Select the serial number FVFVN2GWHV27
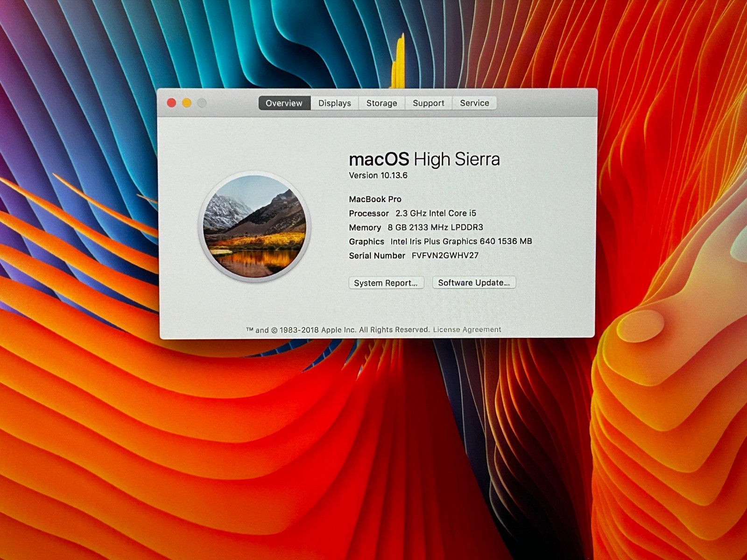This screenshot has width=747, height=560. pos(445,255)
